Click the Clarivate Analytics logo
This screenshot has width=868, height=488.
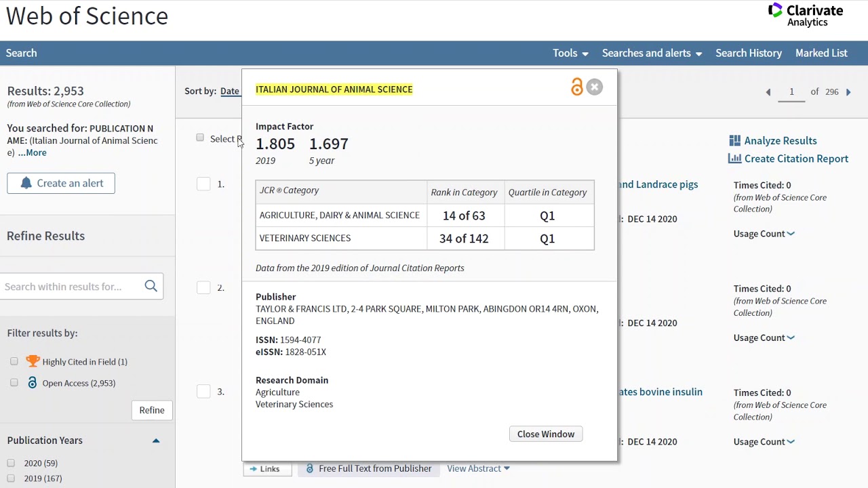806,15
